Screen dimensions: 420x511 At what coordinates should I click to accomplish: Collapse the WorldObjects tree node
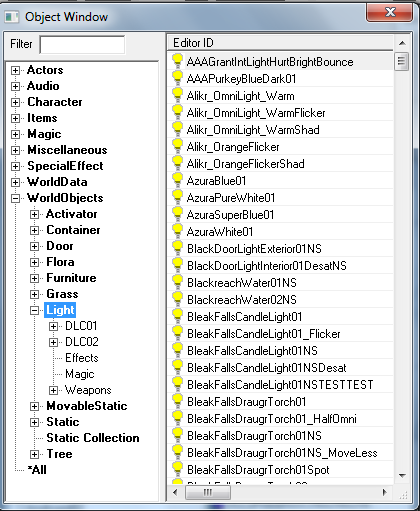click(x=15, y=198)
